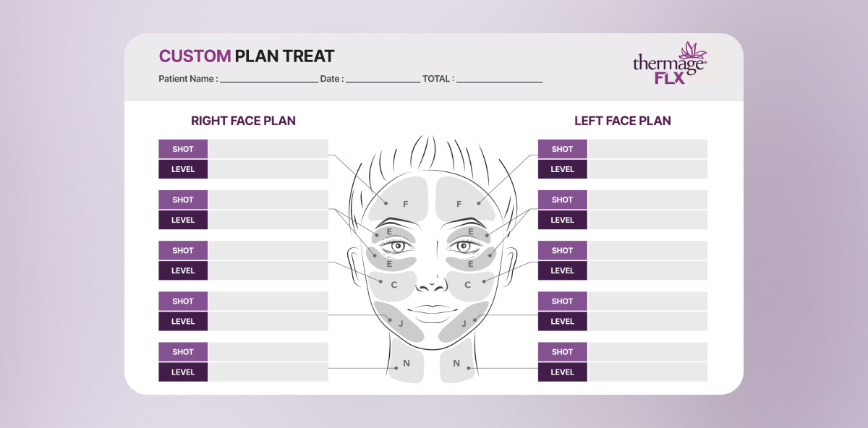The height and width of the screenshot is (428, 868).
Task: Click the bottom SHOT field under Left Face Plan
Action: click(x=647, y=352)
